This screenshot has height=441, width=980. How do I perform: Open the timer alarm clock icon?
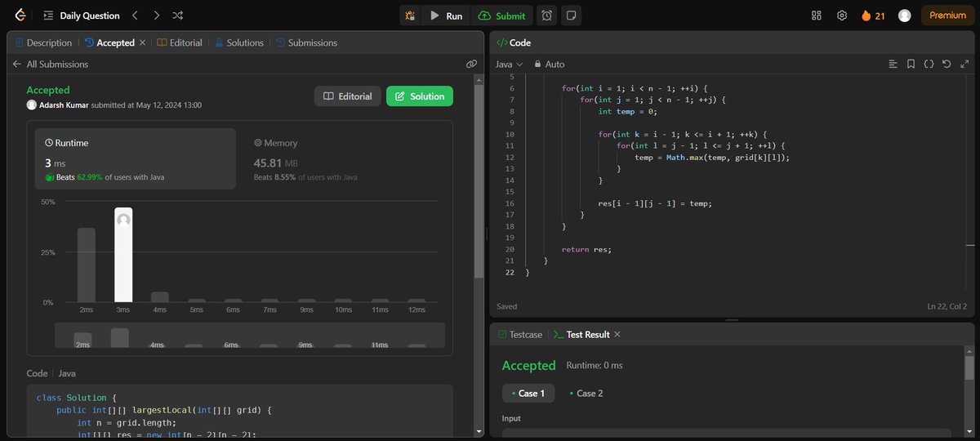point(547,16)
